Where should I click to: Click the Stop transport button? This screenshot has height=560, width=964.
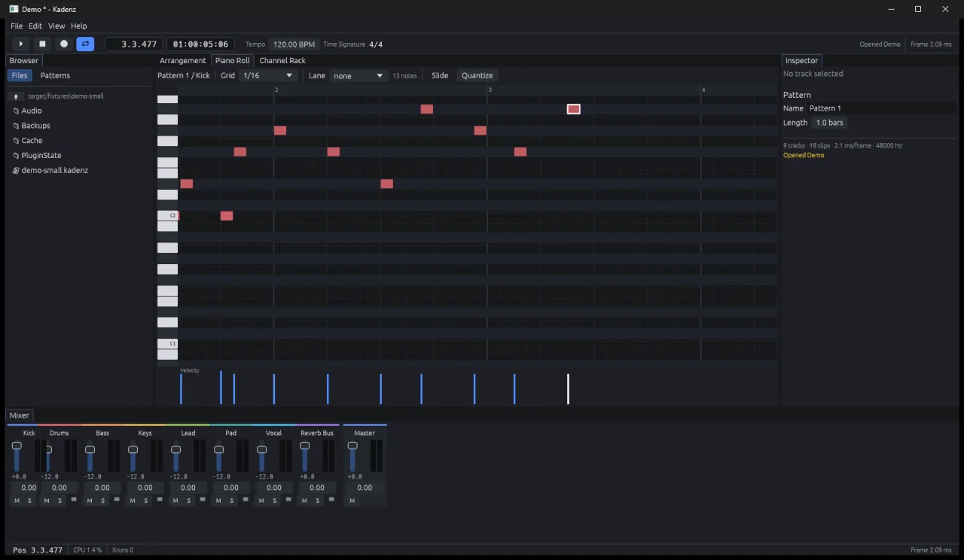42,44
